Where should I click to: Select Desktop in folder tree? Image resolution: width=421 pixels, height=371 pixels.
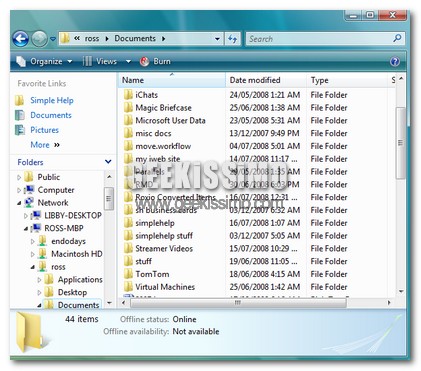pyautogui.click(x=72, y=292)
